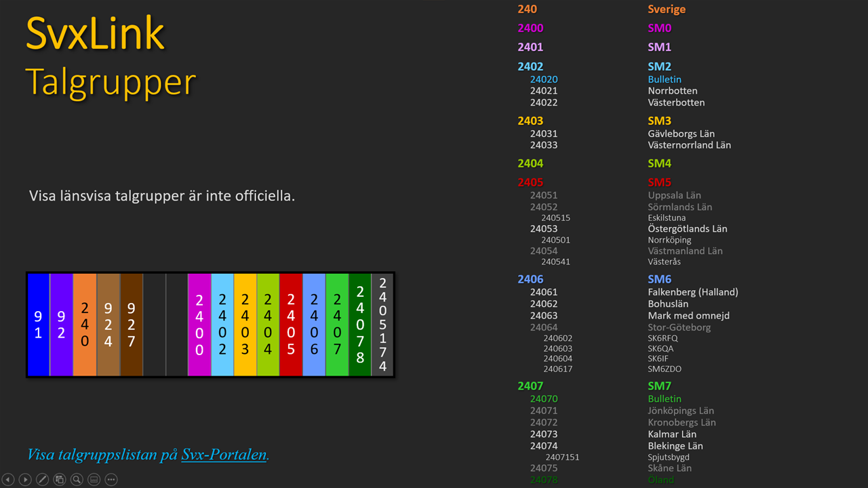Click the 'Sverige' heading
Image resolution: width=868 pixels, height=488 pixels.
coord(667,9)
